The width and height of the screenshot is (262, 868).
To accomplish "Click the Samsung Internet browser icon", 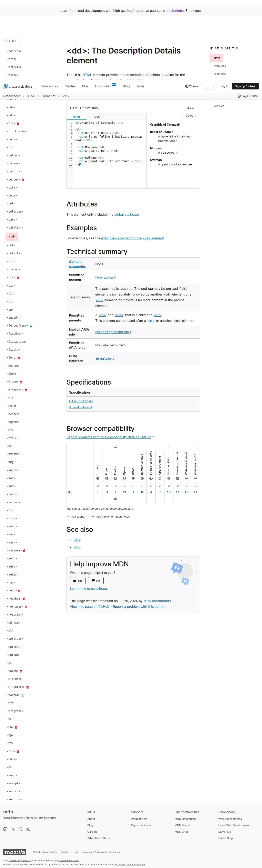I will (x=178, y=479).
